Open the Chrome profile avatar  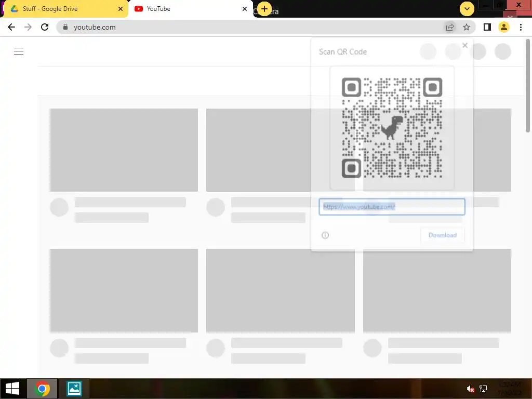tap(504, 27)
